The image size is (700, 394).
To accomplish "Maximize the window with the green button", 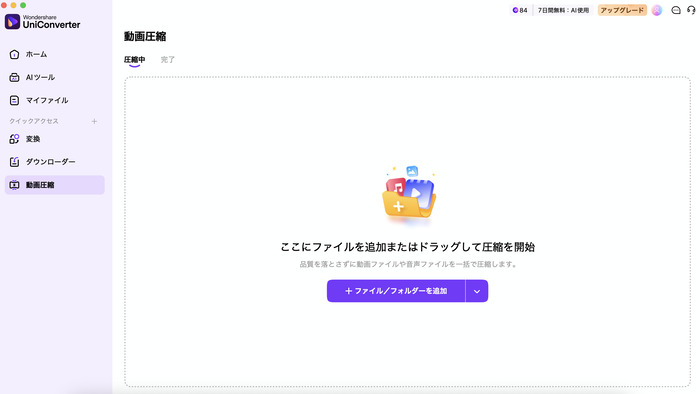I will tap(23, 5).
